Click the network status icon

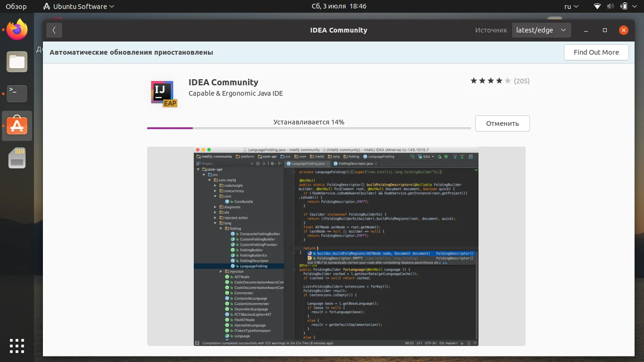597,7
